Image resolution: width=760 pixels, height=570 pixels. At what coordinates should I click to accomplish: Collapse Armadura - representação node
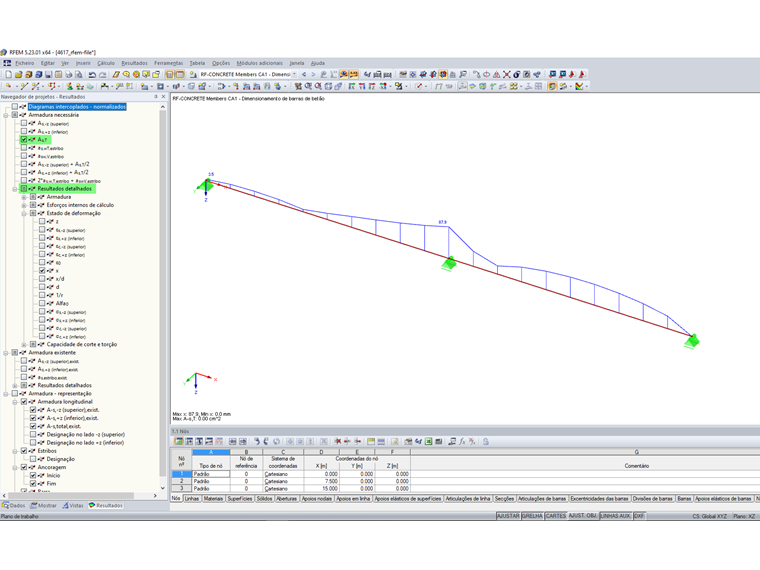click(x=6, y=394)
